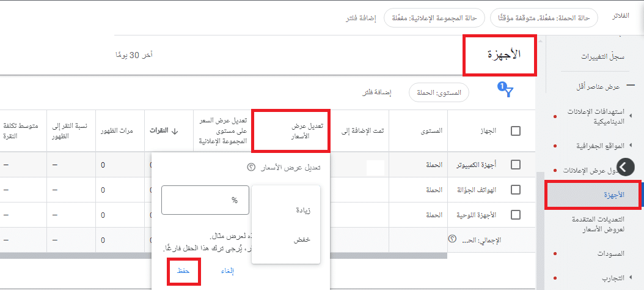Click حالة الحملة filter chip
The width and height of the screenshot is (644, 290).
point(544,18)
